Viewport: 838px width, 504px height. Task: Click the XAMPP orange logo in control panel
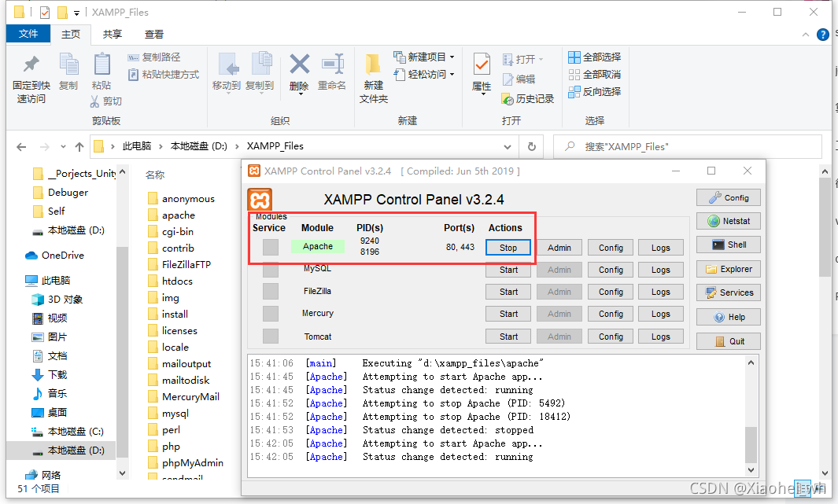(x=260, y=200)
